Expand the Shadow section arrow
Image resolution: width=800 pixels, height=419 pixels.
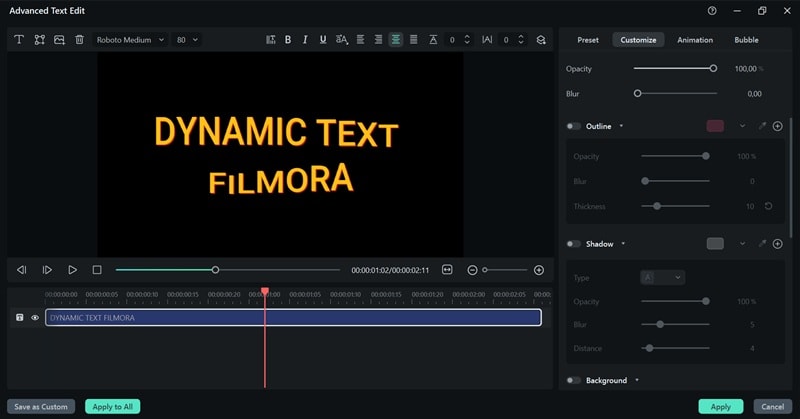pos(623,244)
